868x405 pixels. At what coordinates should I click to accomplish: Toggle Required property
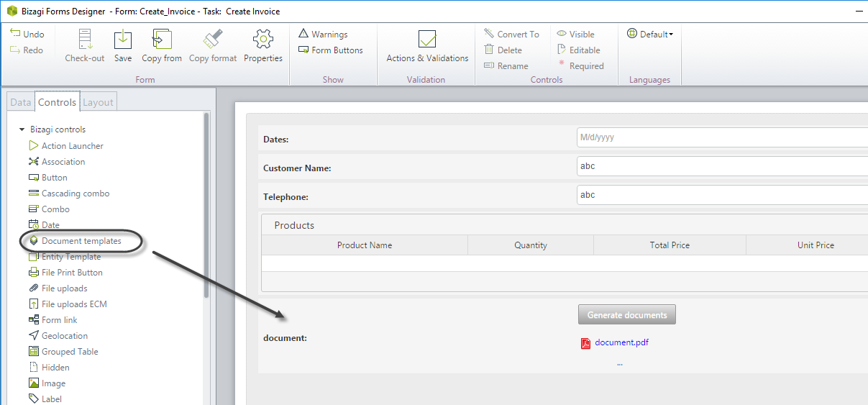pyautogui.click(x=581, y=65)
